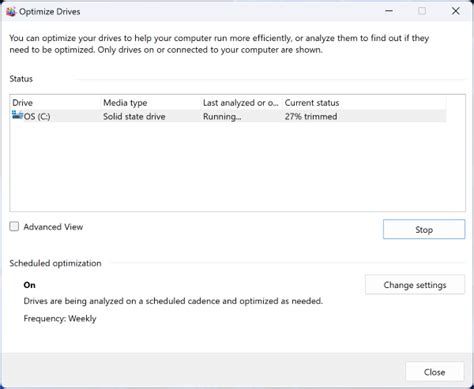Click the Running... status cell

(222, 117)
